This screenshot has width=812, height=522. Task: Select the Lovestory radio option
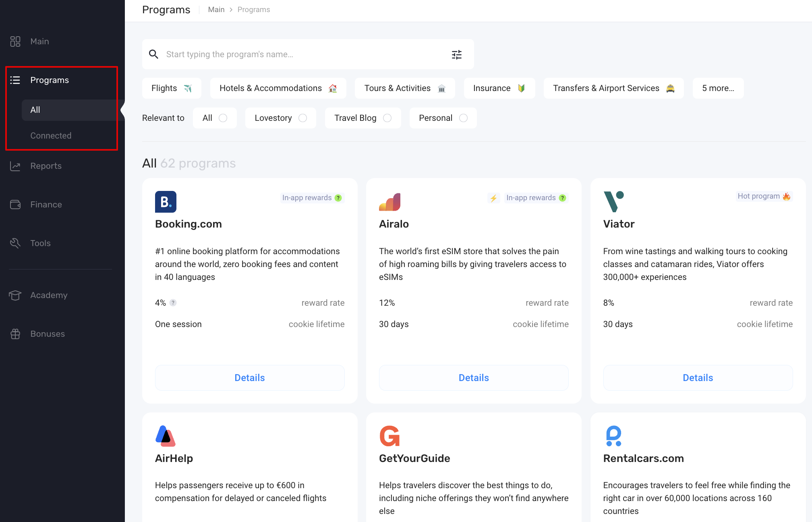point(302,118)
